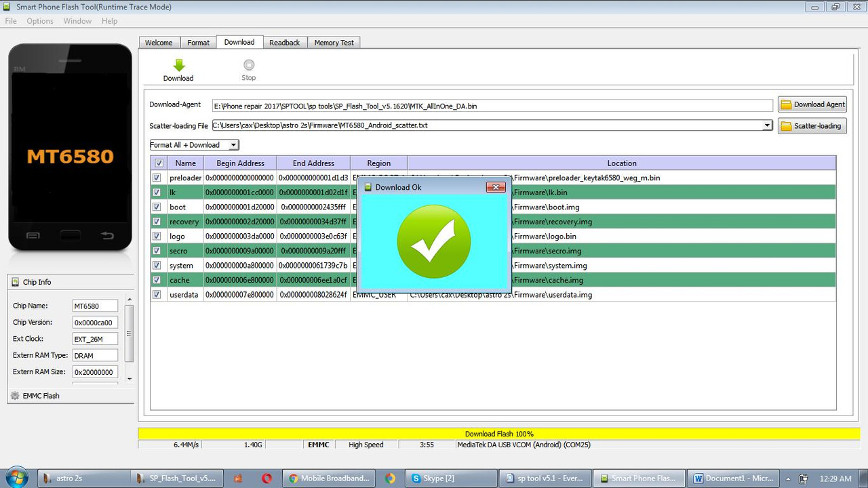Click the Region column header

[378, 163]
